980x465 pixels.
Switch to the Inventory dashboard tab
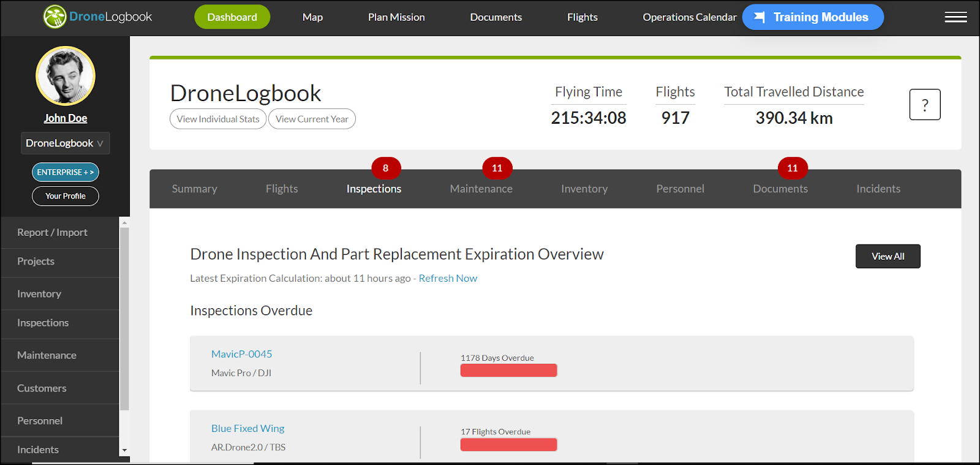(584, 189)
